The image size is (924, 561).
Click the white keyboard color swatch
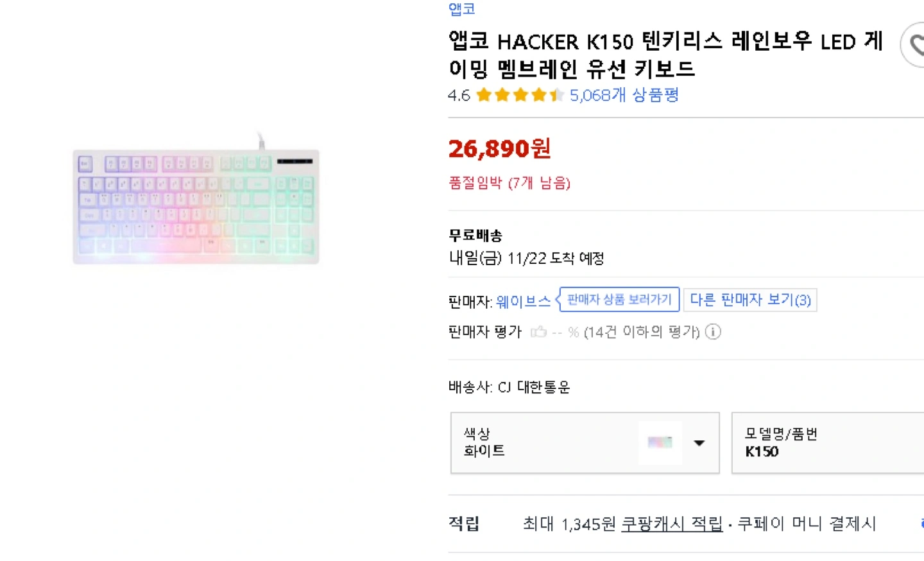(x=660, y=442)
